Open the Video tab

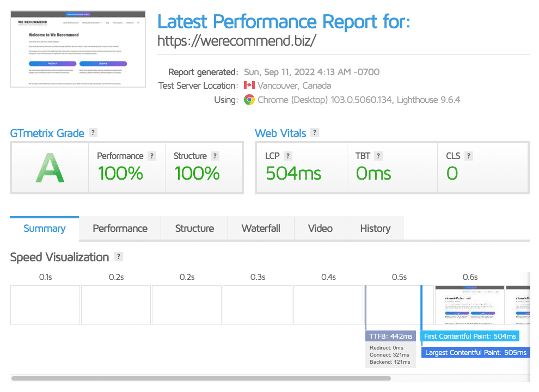(x=320, y=228)
